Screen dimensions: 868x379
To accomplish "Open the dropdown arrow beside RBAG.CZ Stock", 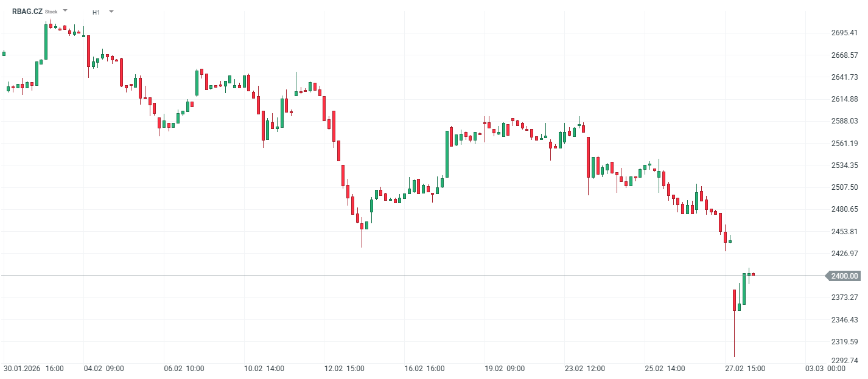I will pos(65,11).
